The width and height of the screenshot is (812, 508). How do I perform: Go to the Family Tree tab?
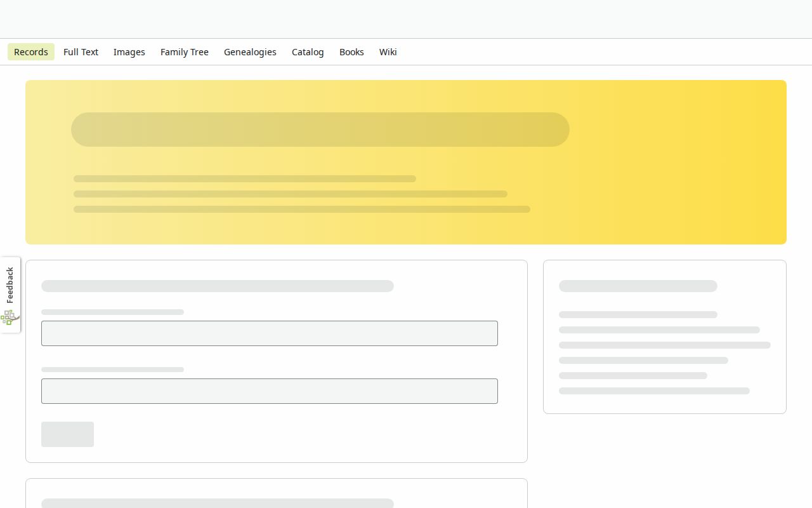click(x=185, y=52)
